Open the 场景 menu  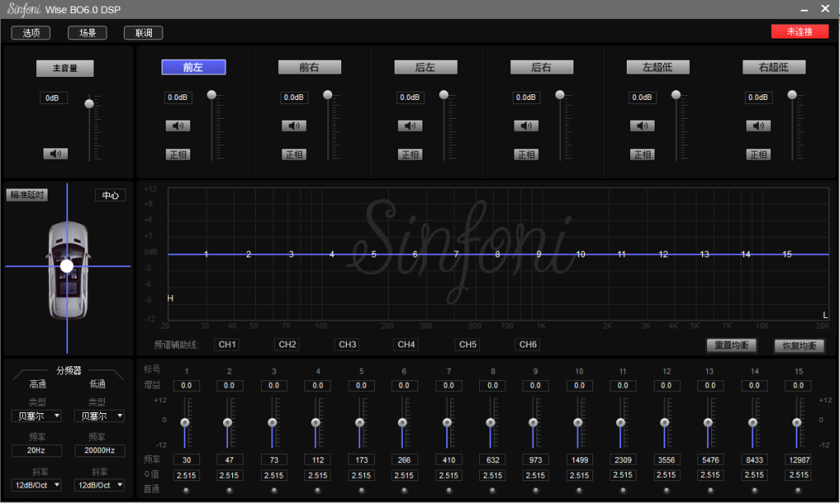click(87, 33)
